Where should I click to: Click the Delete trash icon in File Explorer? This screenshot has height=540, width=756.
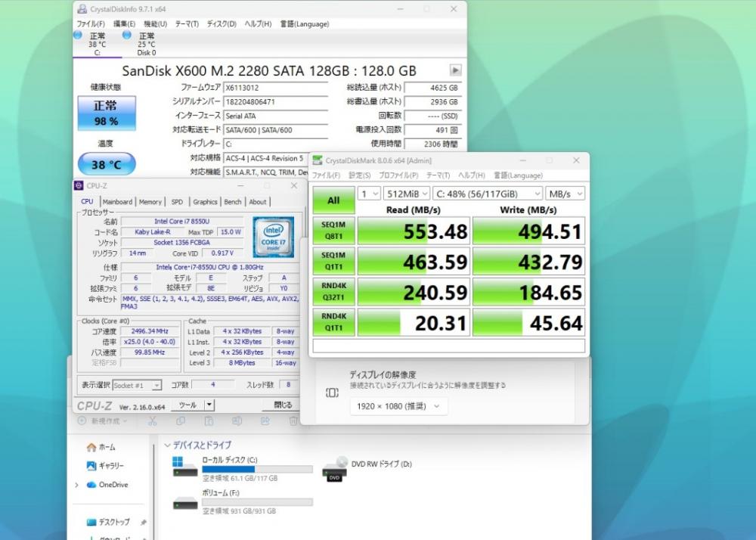coord(293,421)
